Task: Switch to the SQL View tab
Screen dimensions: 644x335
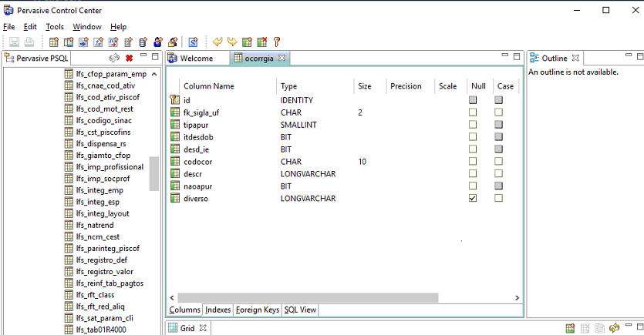Action: click(300, 310)
